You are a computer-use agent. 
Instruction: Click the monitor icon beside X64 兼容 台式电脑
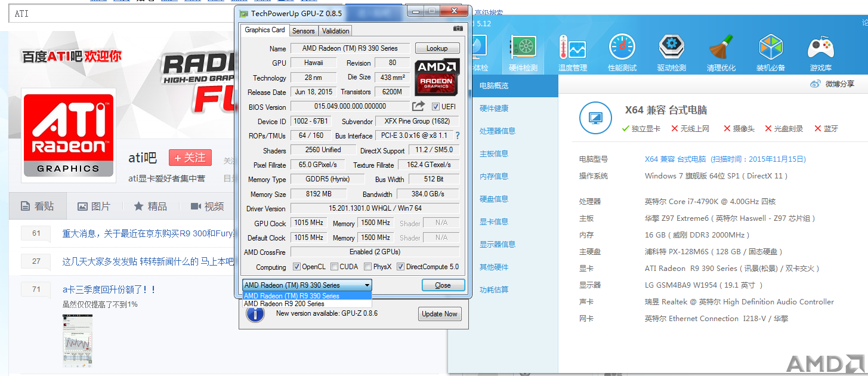pos(596,118)
